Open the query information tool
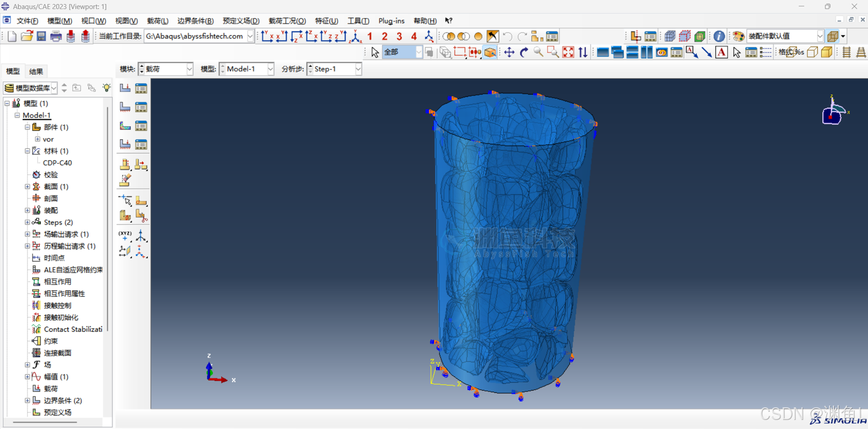Viewport: 868px width, 429px height. [719, 36]
